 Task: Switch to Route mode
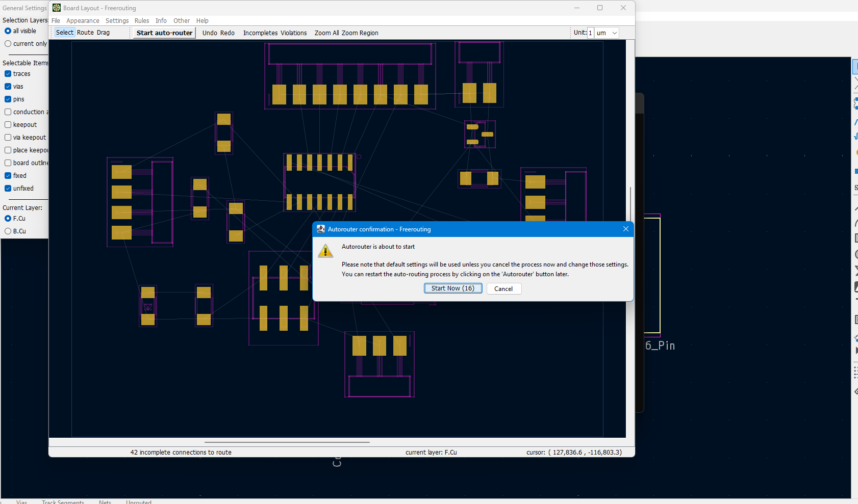(85, 33)
